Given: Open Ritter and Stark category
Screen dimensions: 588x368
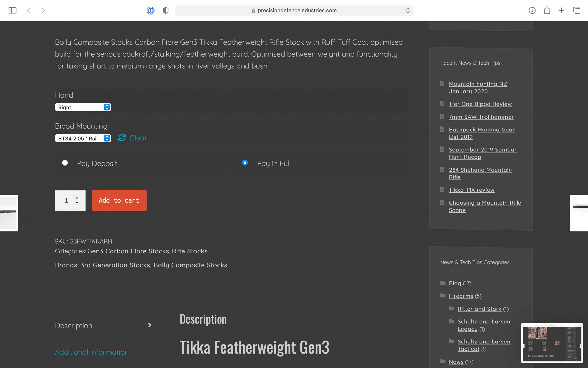Looking at the screenshot, I should tap(479, 309).
